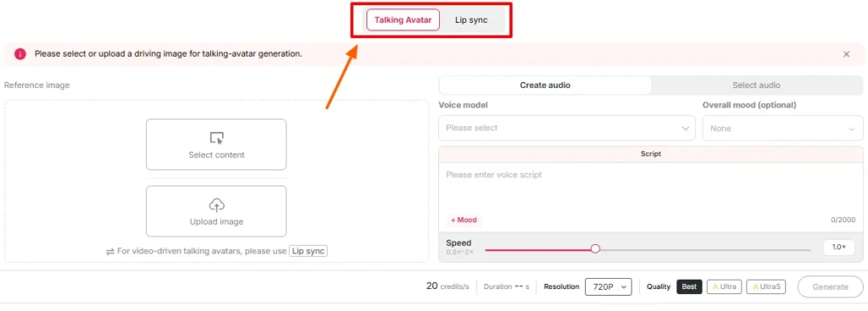
Task: Open the 720P resolution dropdown
Action: [x=608, y=286]
